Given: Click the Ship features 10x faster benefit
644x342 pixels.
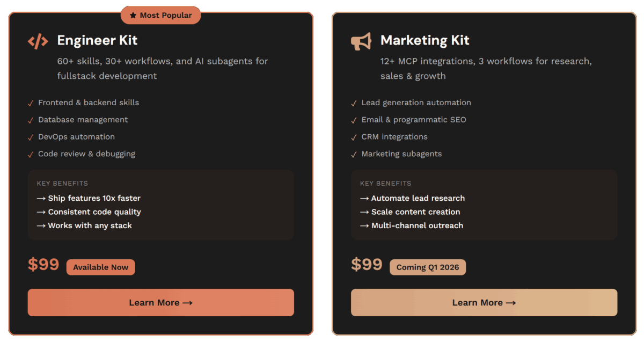Looking at the screenshot, I should [89, 198].
